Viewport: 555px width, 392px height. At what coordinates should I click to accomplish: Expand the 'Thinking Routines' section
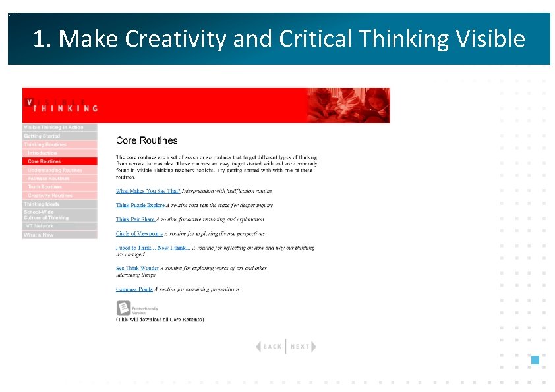(x=58, y=144)
